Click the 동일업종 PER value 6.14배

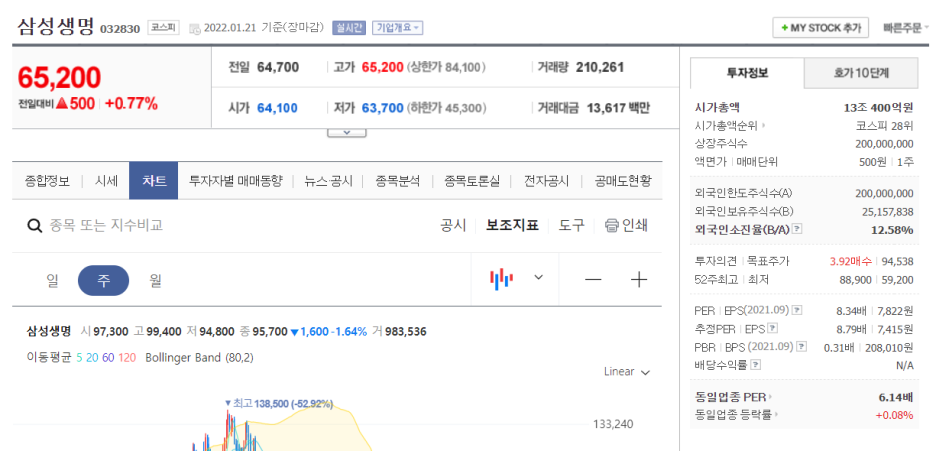(x=895, y=397)
